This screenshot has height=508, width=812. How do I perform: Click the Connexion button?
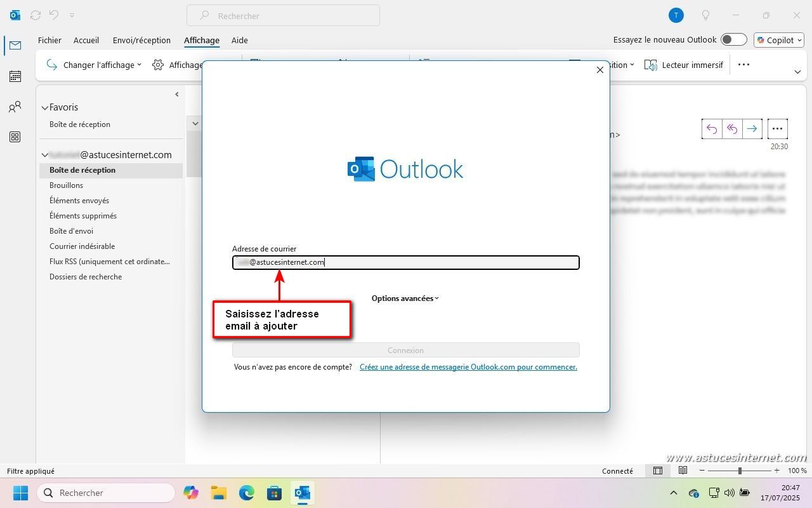click(406, 350)
